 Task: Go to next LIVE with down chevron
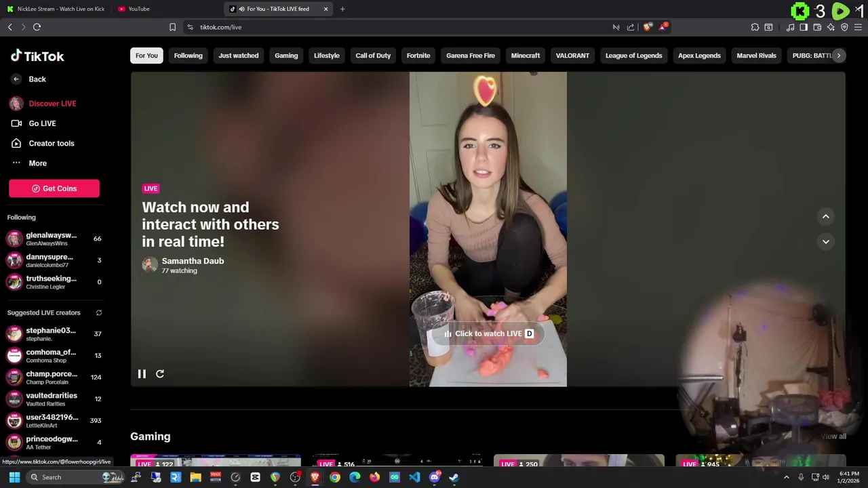click(x=826, y=241)
